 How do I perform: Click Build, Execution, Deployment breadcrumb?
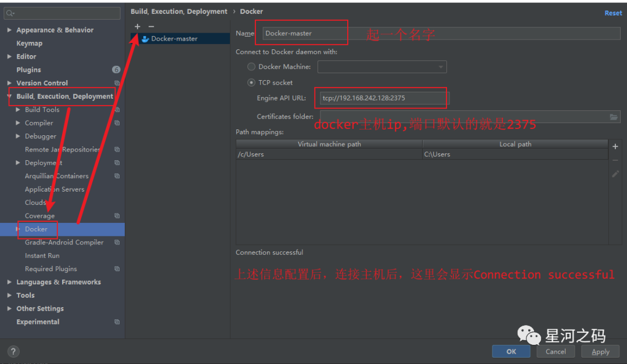(179, 12)
